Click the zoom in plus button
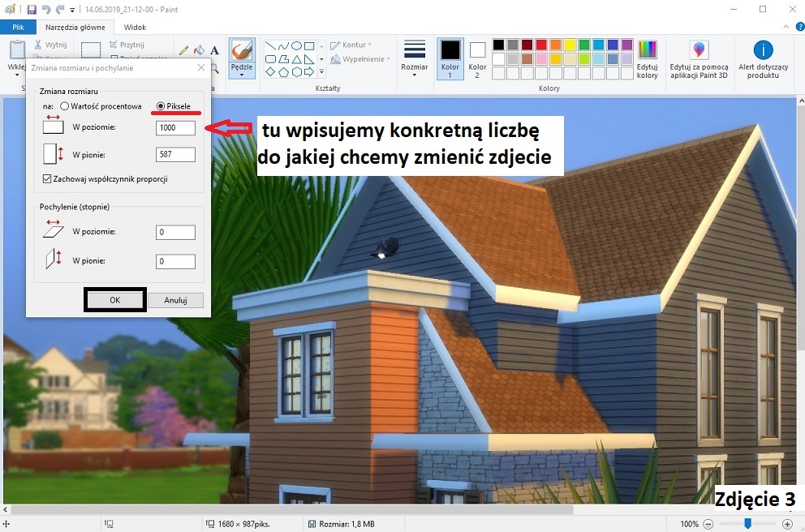The image size is (805, 532). coord(787,524)
